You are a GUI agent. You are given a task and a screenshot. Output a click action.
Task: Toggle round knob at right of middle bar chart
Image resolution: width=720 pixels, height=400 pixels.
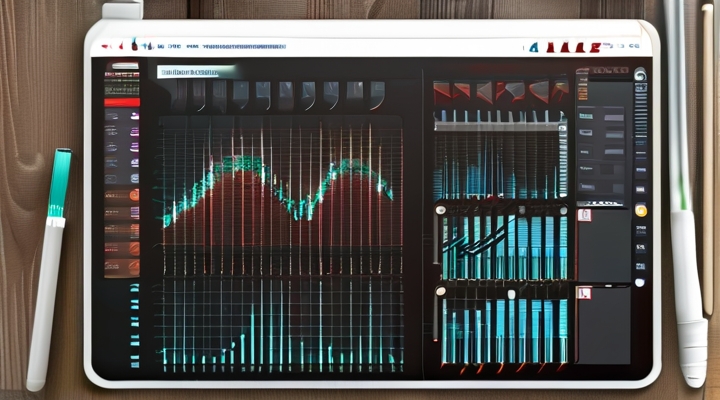pyautogui.click(x=563, y=210)
